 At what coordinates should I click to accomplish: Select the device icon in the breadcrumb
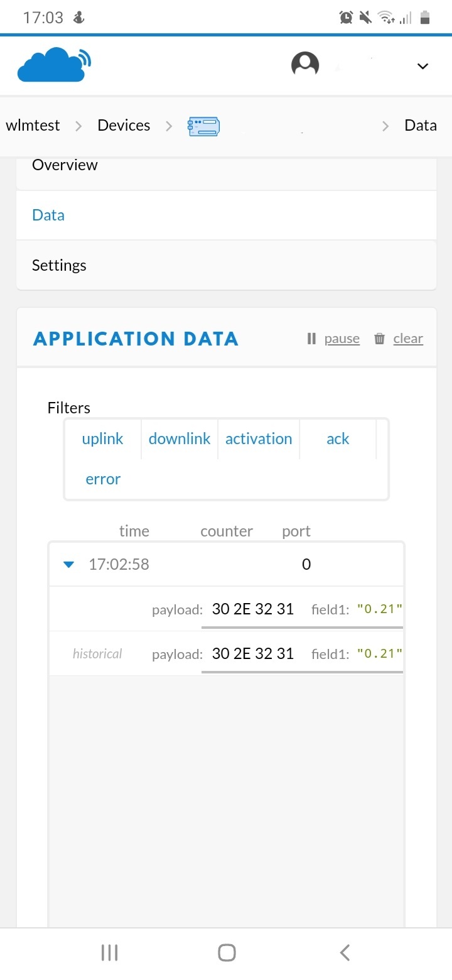click(203, 126)
